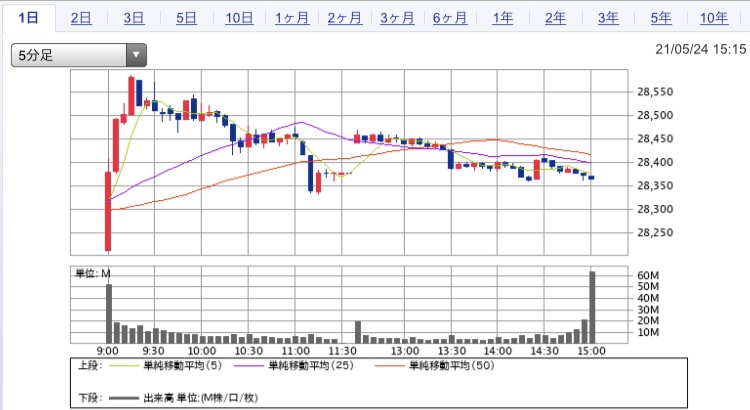Click the 9:30 time axis label
The width and height of the screenshot is (750, 410).
[154, 351]
